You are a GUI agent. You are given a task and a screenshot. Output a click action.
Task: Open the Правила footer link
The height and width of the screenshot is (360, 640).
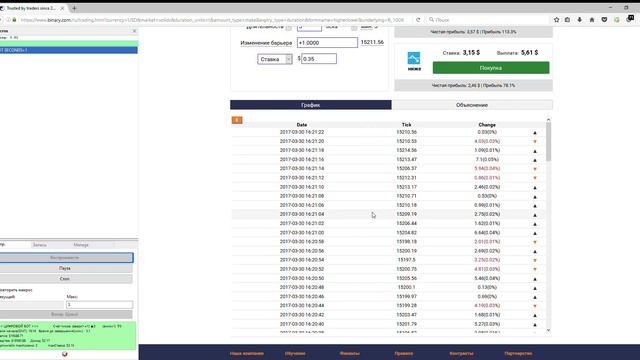tap(404, 353)
